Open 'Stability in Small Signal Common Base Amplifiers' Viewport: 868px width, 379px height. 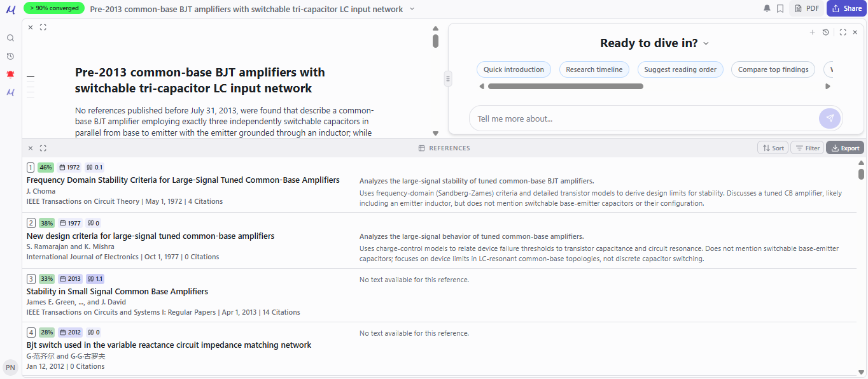tap(117, 291)
